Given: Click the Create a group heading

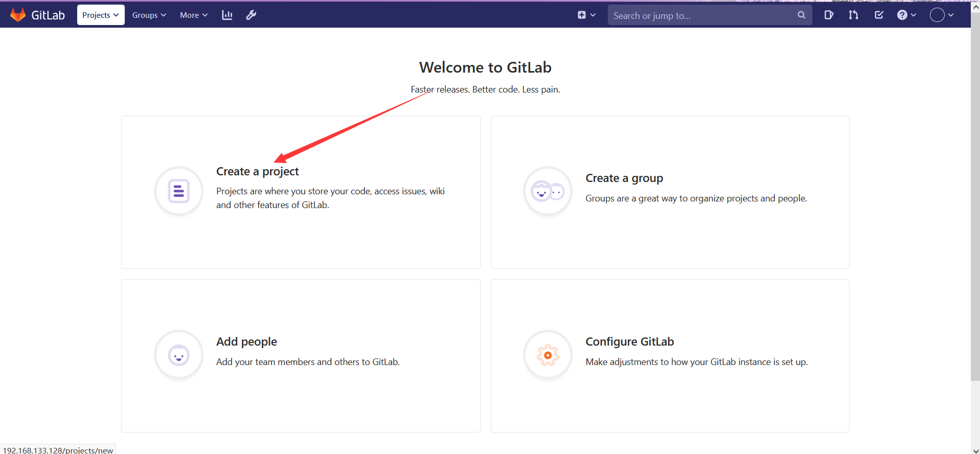Looking at the screenshot, I should (x=624, y=178).
